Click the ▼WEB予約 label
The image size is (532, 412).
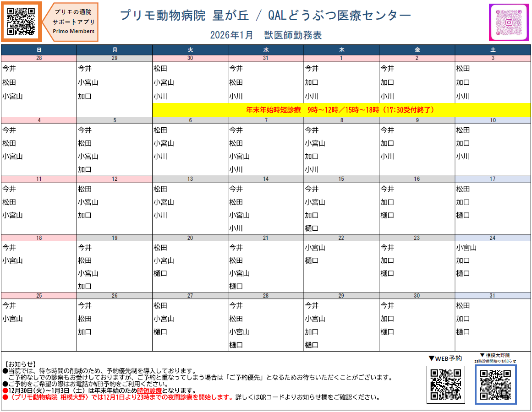point(445,358)
